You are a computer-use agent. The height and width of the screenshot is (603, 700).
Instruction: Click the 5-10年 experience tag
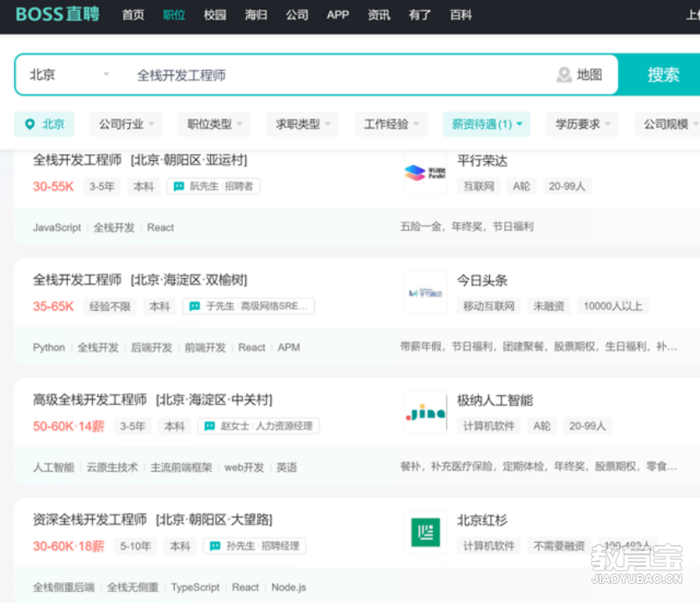pos(136,546)
